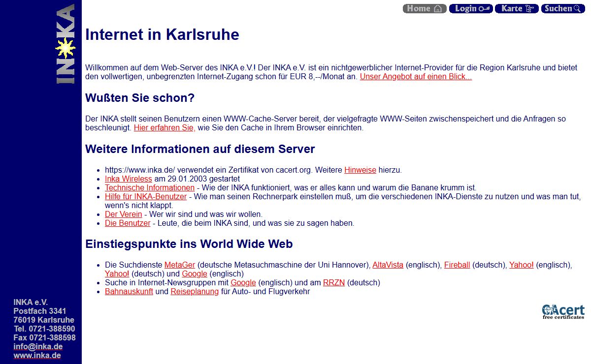Click the 'Internet in Karlsruhe' heading
The width and height of the screenshot is (591, 364).
[162, 35]
